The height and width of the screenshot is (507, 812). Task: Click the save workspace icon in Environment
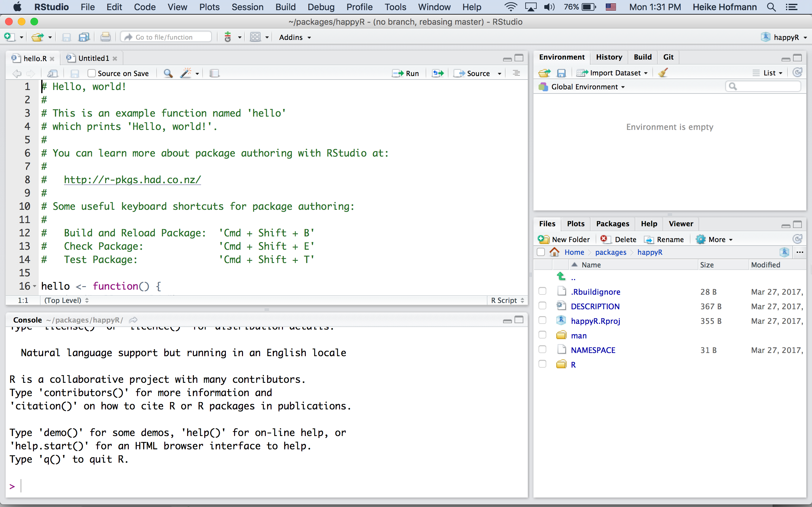(x=561, y=73)
